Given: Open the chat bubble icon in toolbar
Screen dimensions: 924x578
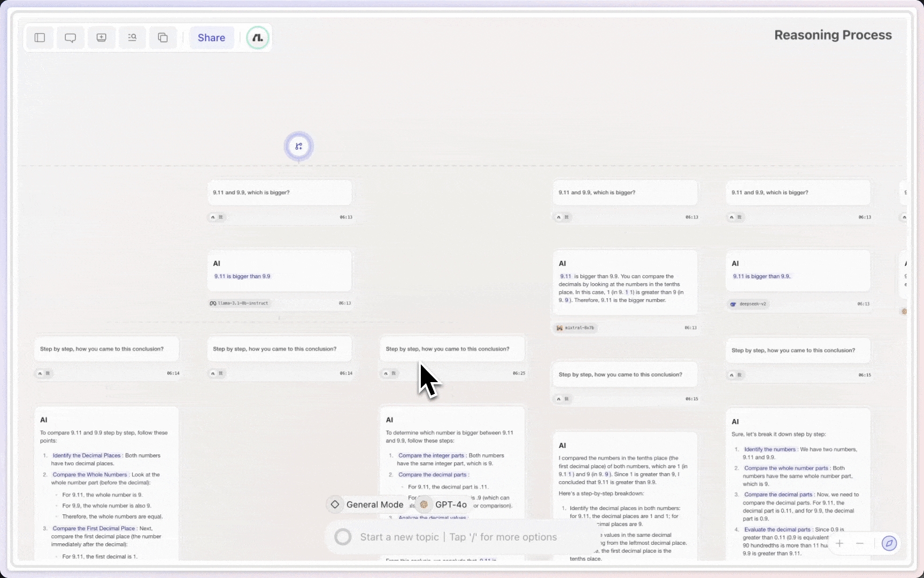Looking at the screenshot, I should 71,37.
